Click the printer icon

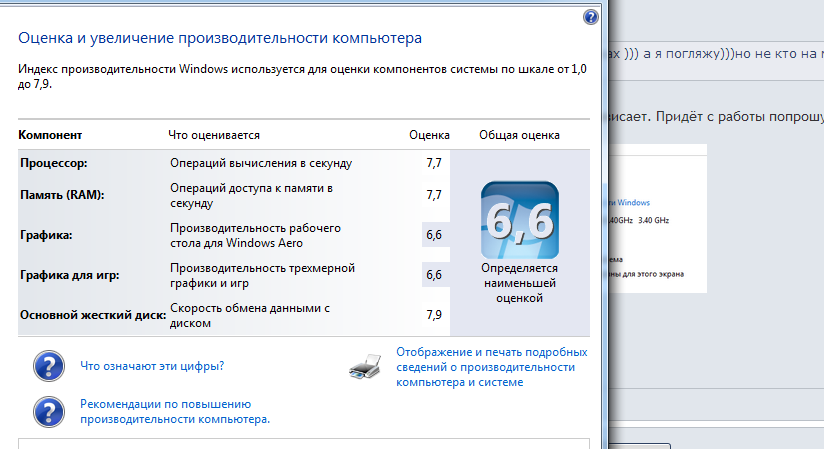click(x=365, y=366)
